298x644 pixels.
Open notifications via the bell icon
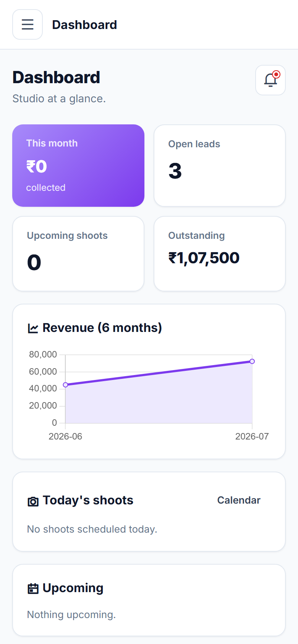pyautogui.click(x=270, y=80)
